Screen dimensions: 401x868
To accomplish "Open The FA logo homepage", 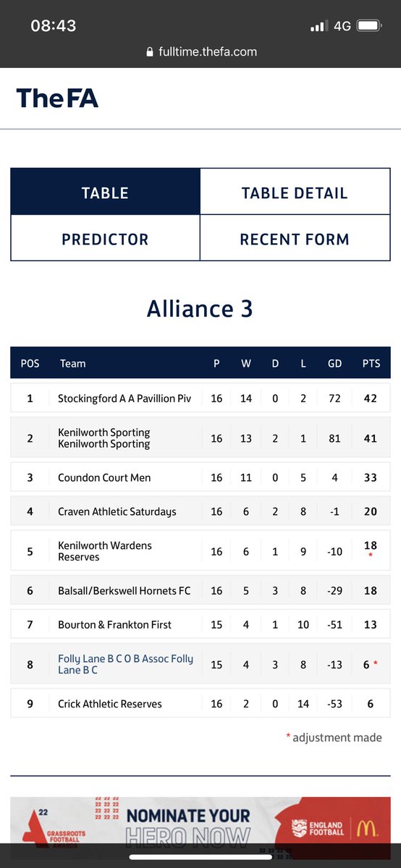I will point(57,98).
